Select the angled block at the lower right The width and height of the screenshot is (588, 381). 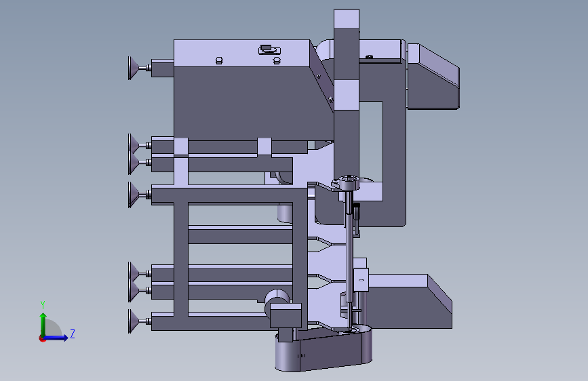click(x=409, y=301)
